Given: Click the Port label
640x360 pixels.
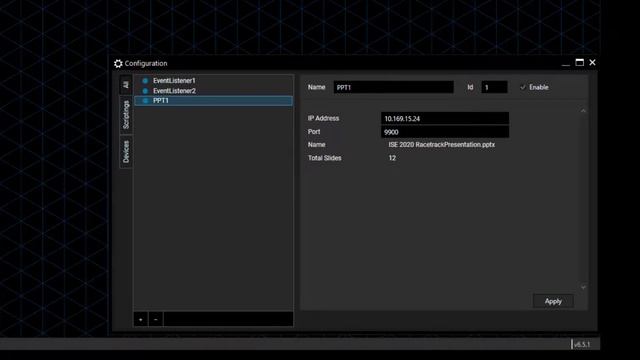Looking at the screenshot, I should pos(314,132).
